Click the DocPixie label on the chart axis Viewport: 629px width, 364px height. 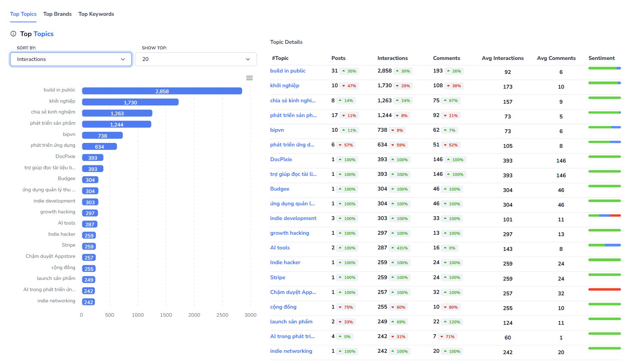tap(66, 156)
